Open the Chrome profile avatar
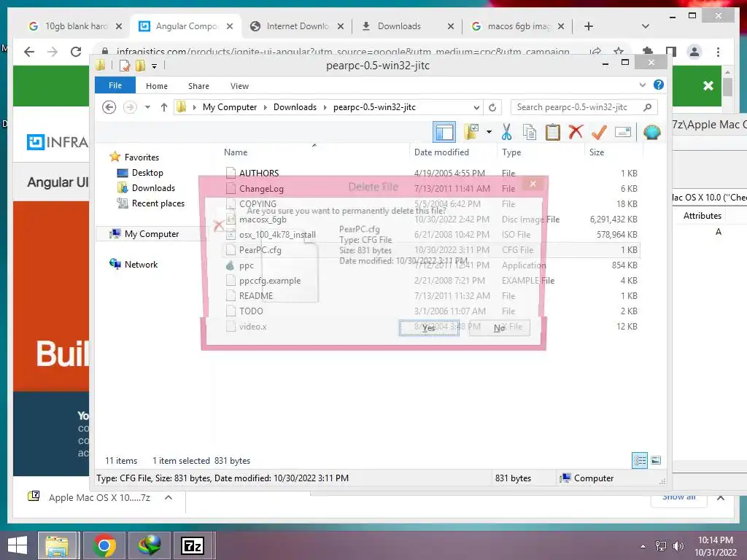 point(694,52)
